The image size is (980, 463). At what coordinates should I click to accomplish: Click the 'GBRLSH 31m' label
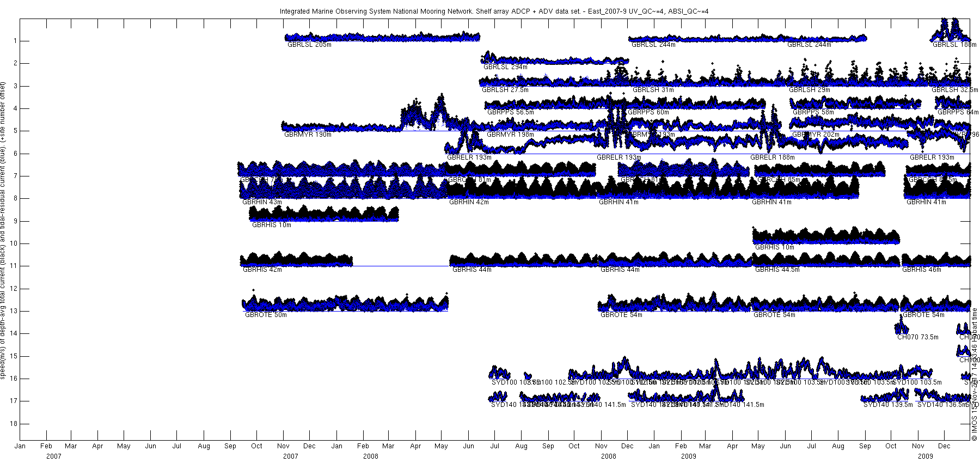coord(653,90)
